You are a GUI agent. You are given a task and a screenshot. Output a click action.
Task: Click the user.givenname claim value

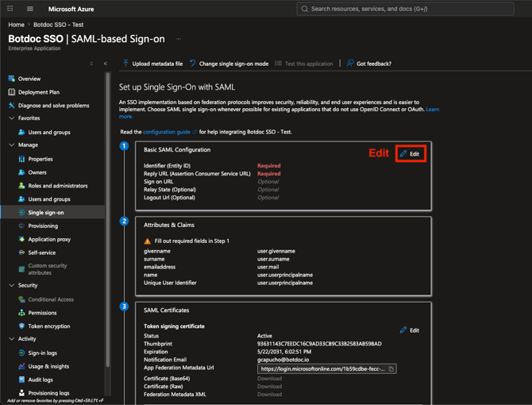click(x=276, y=251)
